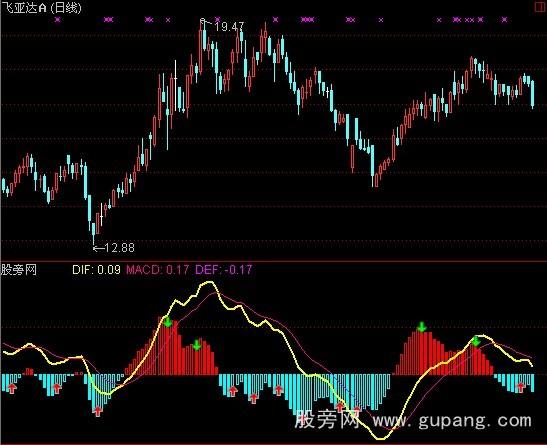Click the DEF: -0.17 value label

(224, 270)
